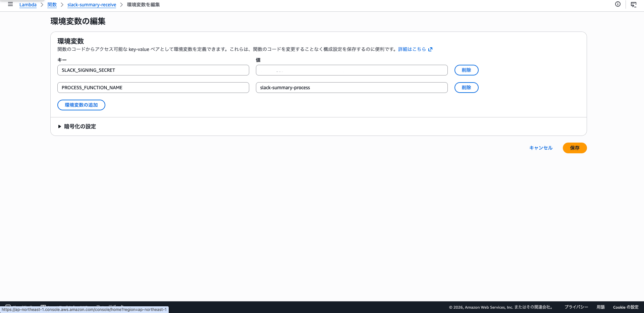Viewport: 644px width, 313px height.
Task: Click the value field for SLACK_SIGNING_SECRET
Action: click(352, 70)
